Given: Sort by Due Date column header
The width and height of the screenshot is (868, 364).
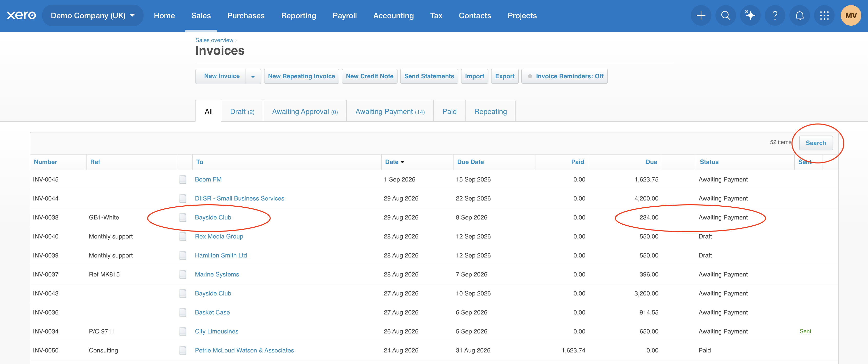Looking at the screenshot, I should click(x=470, y=162).
